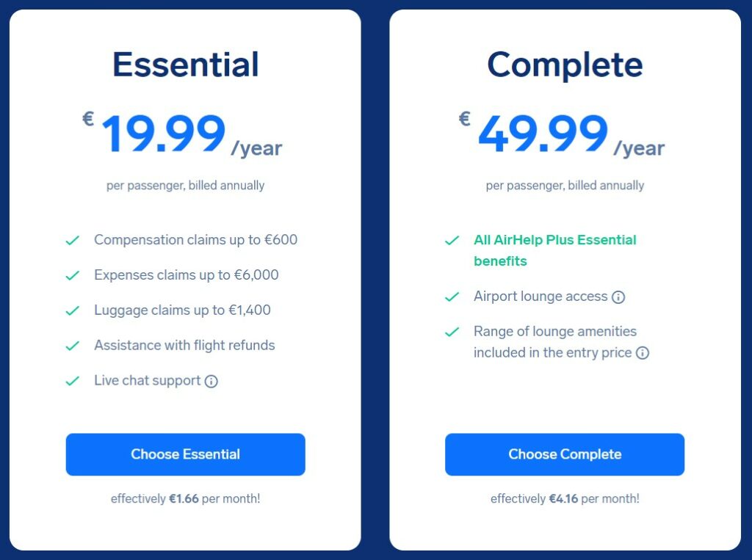Click the €49.99 per year price
The image size is (752, 560).
pyautogui.click(x=562, y=134)
